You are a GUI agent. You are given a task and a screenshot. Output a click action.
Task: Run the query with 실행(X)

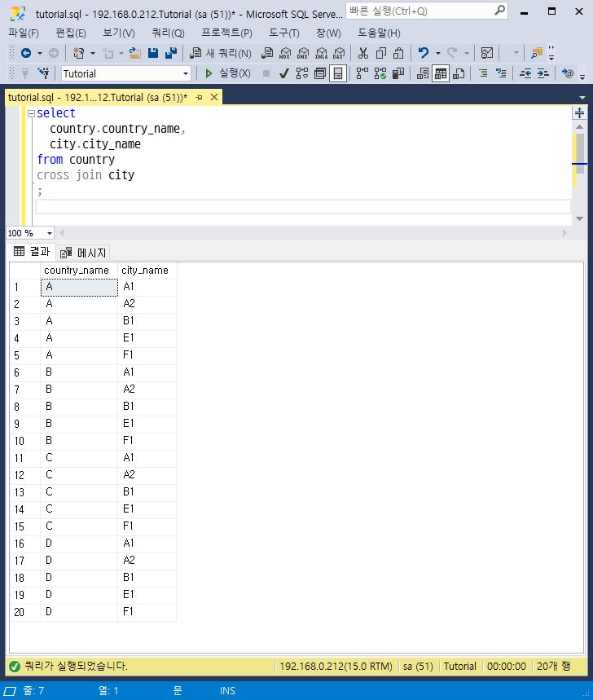227,73
